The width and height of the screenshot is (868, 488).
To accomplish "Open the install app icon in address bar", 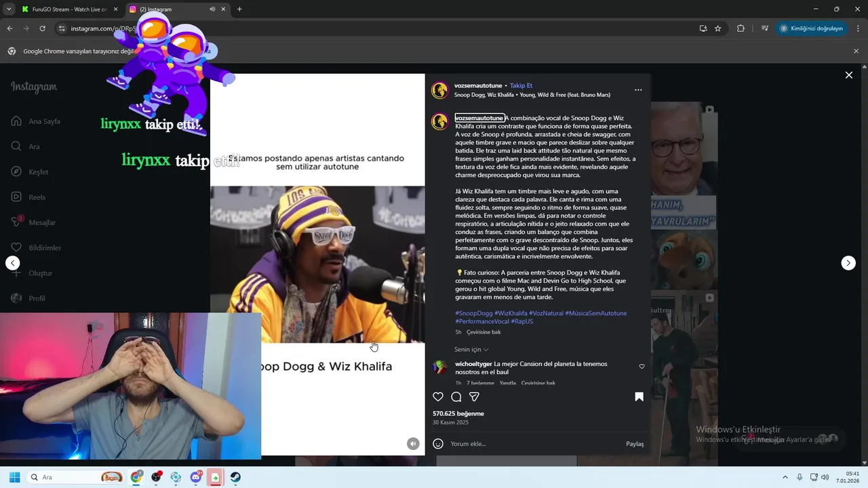I will pos(703,28).
